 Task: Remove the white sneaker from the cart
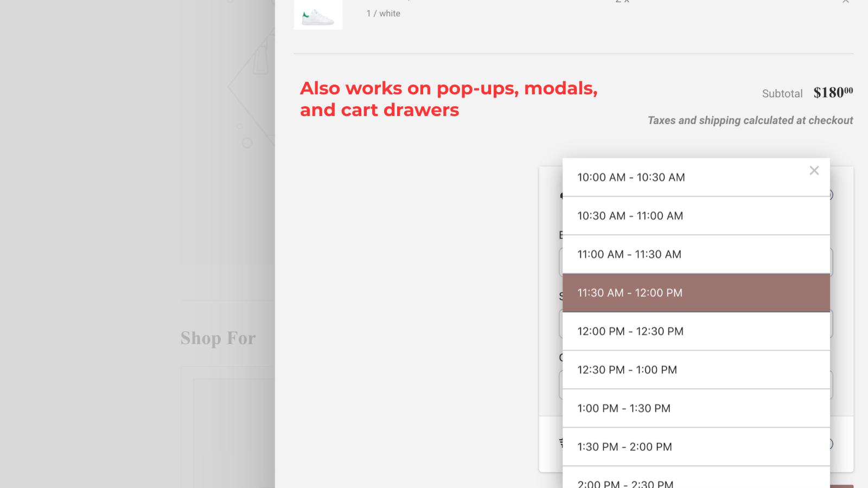(x=846, y=2)
